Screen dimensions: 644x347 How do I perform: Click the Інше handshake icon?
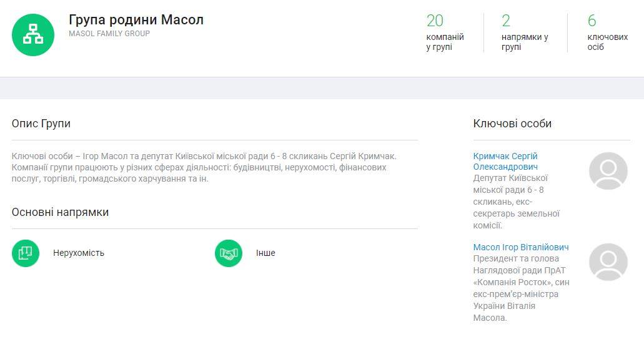coord(229,253)
